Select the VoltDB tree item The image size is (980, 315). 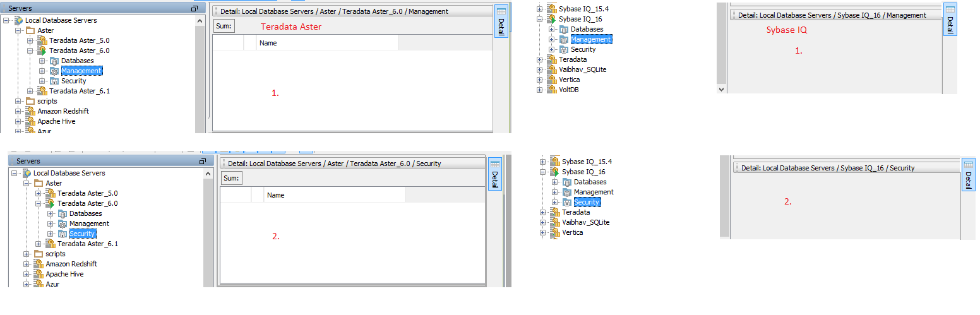pyautogui.click(x=569, y=90)
